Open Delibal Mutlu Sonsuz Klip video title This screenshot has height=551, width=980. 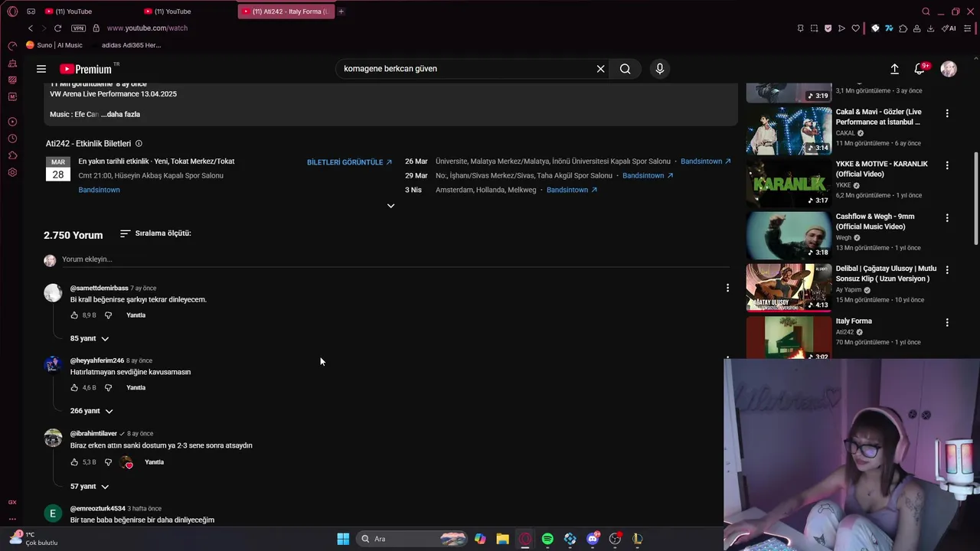pos(886,274)
